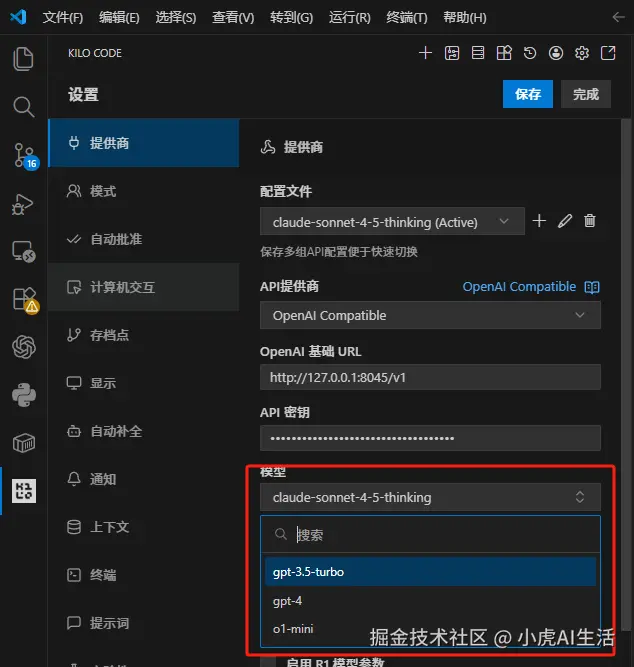Screen dimensions: 634x667
Task: Open the 帮助(H) menu
Action: tap(465, 17)
